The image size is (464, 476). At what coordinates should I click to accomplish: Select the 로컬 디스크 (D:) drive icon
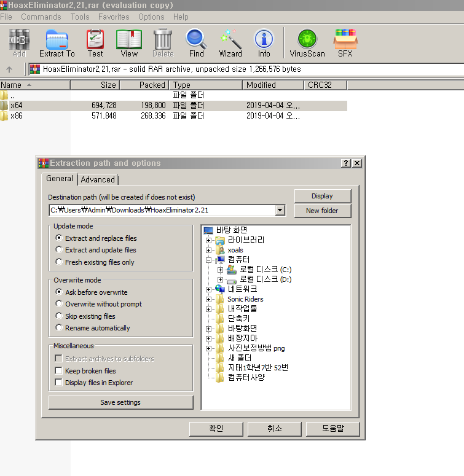coord(232,280)
